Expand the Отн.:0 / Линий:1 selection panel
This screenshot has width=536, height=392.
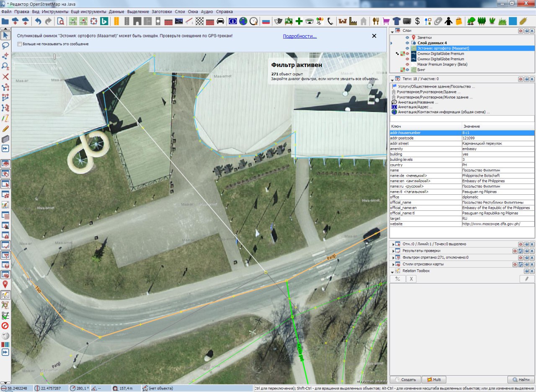point(393,244)
